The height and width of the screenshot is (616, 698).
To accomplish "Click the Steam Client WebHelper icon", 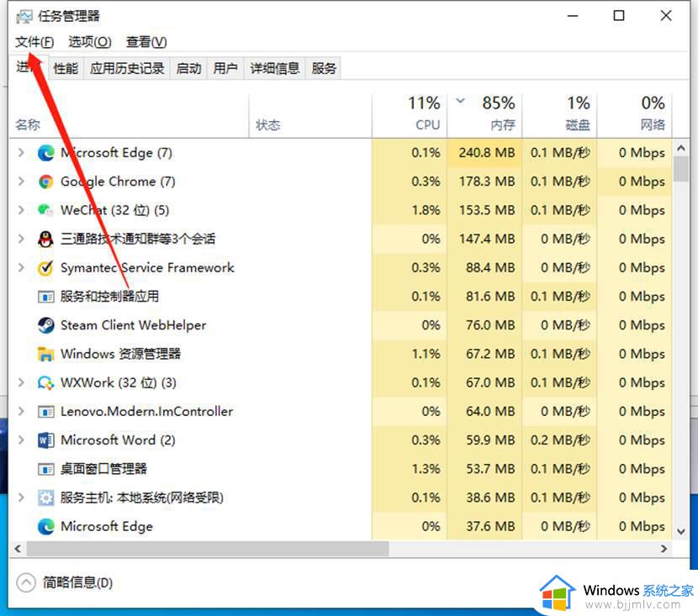I will pos(46,325).
